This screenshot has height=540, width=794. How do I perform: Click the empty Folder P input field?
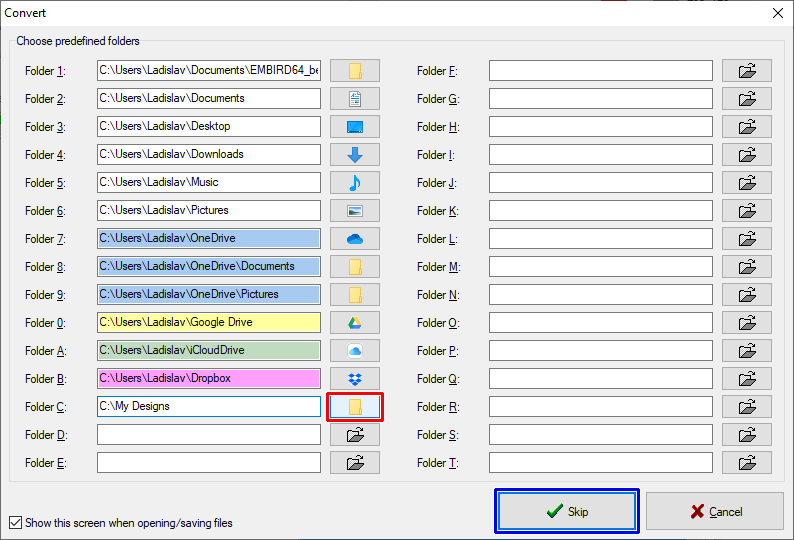601,351
